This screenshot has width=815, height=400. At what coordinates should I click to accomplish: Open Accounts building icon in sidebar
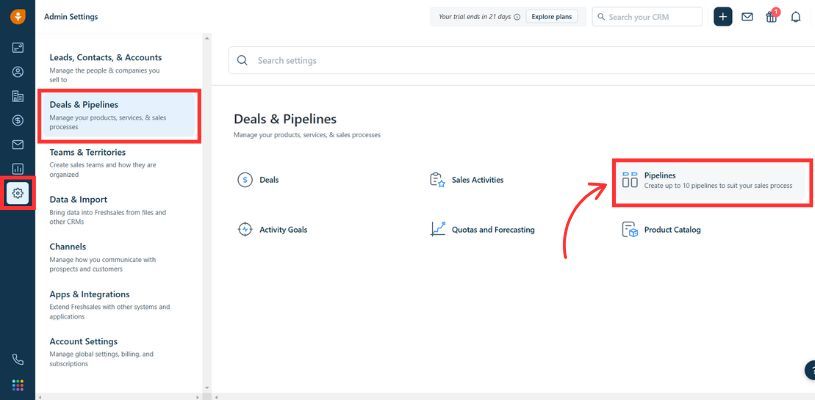pos(18,96)
